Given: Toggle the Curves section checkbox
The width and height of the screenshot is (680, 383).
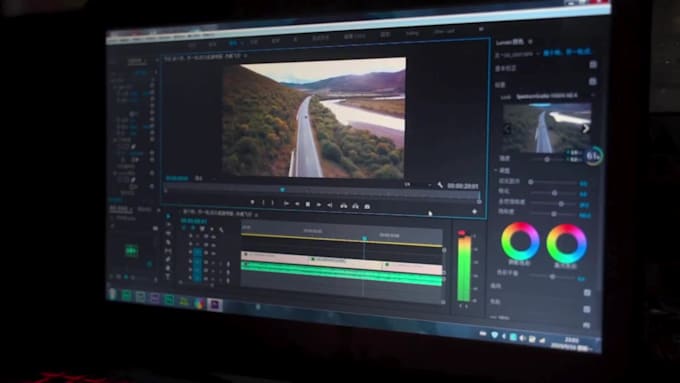Looking at the screenshot, I should tap(587, 293).
